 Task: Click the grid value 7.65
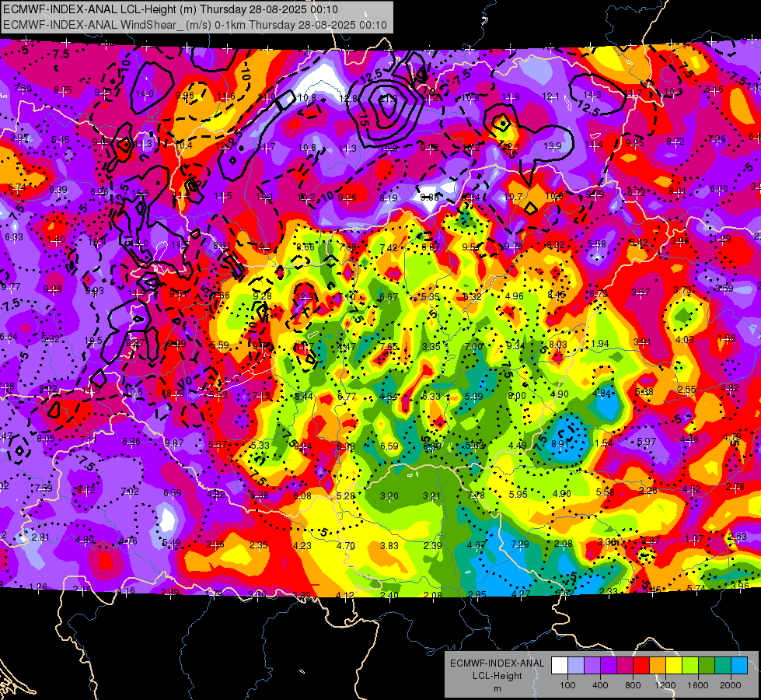[389, 346]
